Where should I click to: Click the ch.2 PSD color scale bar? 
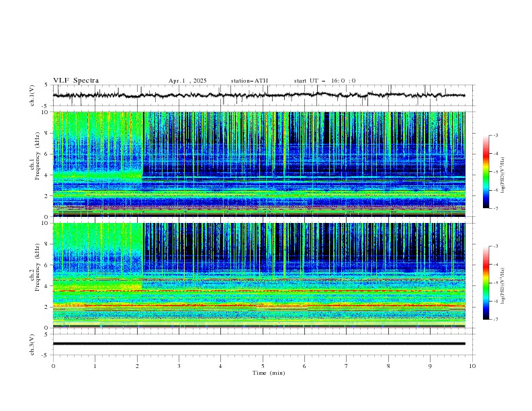(486, 283)
